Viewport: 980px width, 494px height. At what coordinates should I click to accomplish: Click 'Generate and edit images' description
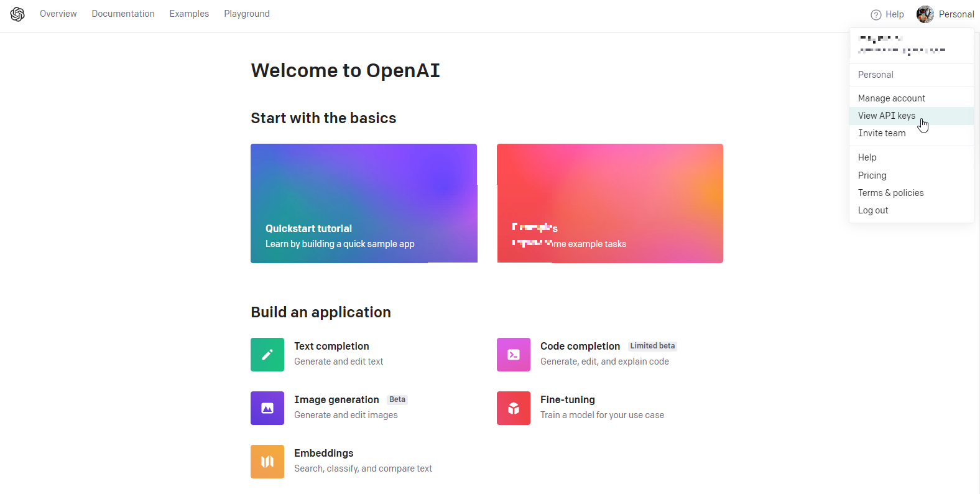pos(346,415)
